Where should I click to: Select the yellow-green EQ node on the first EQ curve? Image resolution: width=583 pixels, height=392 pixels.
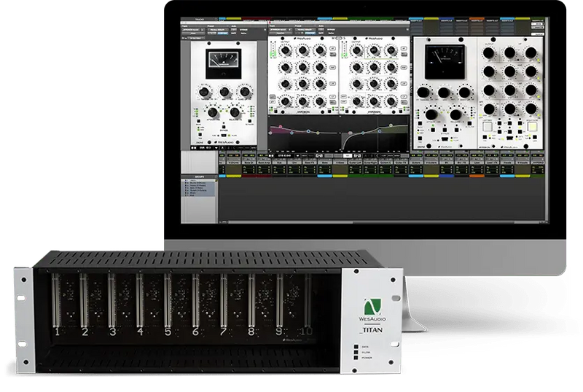coord(318,133)
